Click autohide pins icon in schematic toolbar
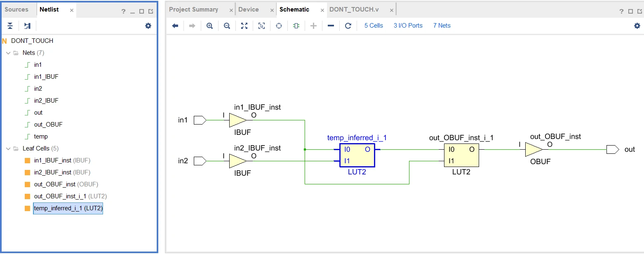This screenshot has width=644, height=254. (296, 26)
